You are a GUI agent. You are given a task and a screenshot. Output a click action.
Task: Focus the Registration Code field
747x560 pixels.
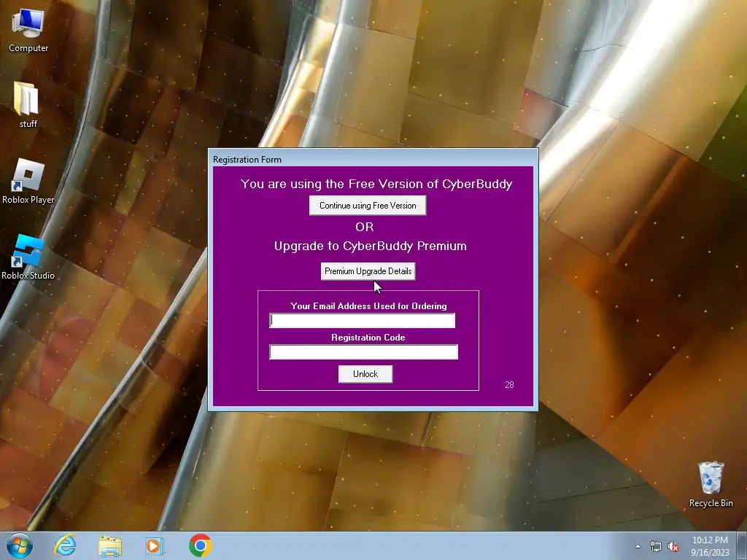tap(363, 352)
